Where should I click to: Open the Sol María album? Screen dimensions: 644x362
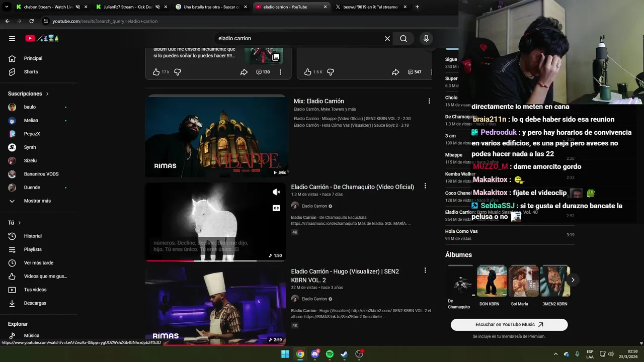(x=523, y=286)
